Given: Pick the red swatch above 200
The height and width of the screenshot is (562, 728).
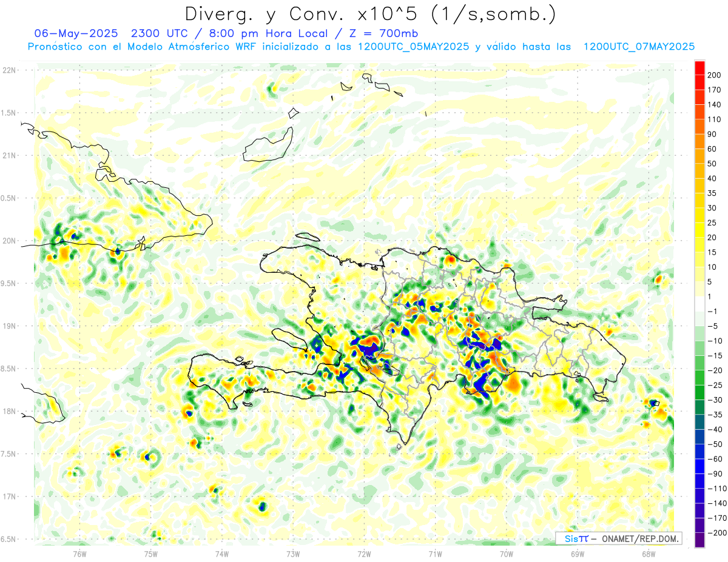Looking at the screenshot, I should pos(699,68).
